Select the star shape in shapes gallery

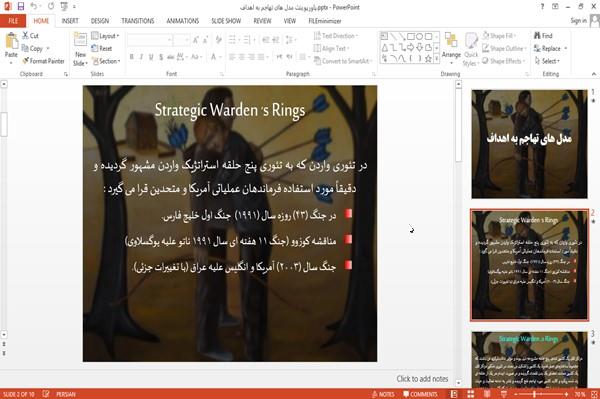coord(428,59)
